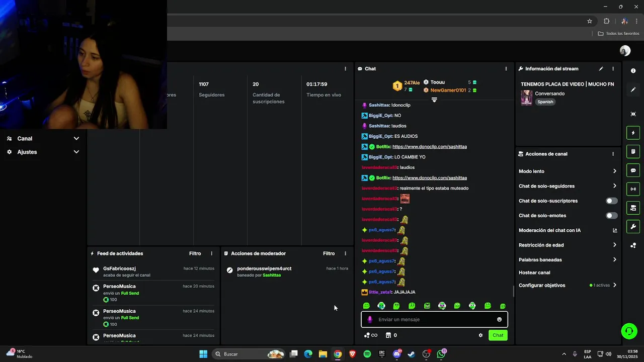Toggle Chat de solo-suscriptores switch

tap(611, 201)
